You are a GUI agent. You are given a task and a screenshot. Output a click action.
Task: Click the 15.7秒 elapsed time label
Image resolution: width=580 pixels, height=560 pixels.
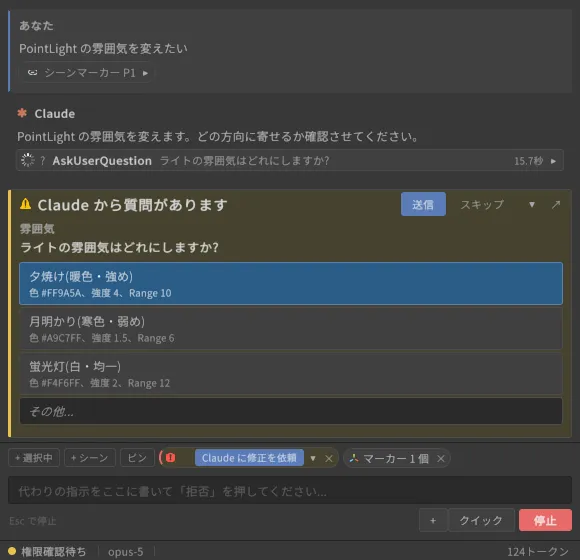[528, 161]
